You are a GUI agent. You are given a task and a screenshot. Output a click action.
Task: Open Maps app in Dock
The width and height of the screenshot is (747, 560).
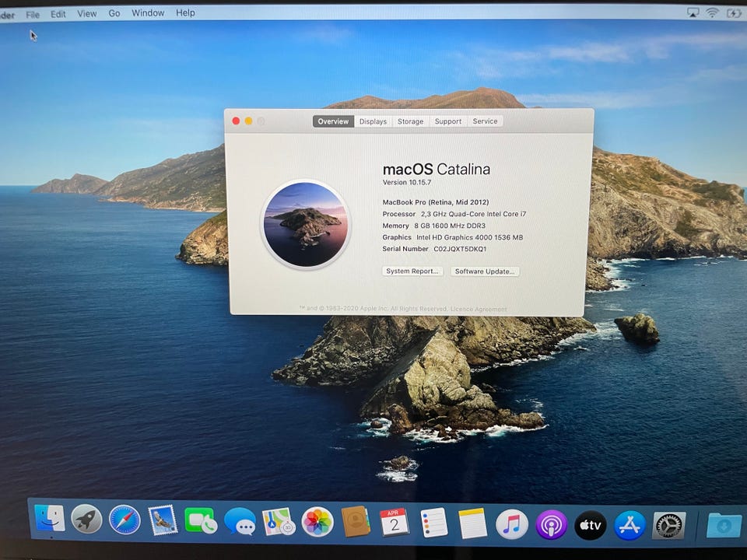279,522
